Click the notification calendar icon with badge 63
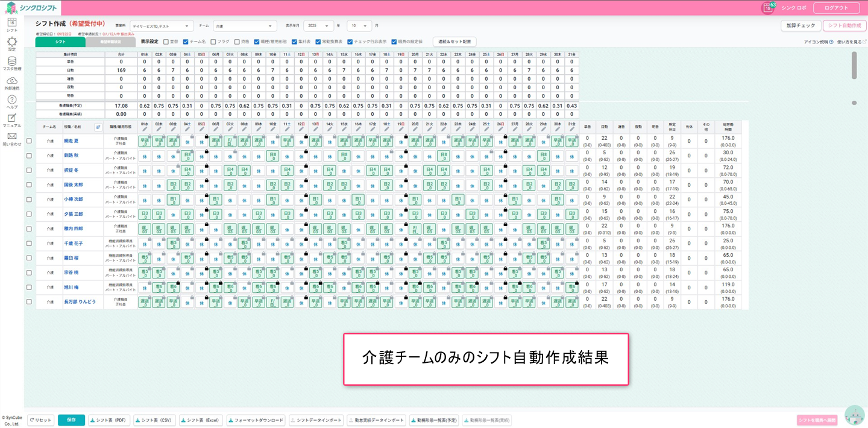This screenshot has height=428, width=868. pyautogui.click(x=768, y=8)
